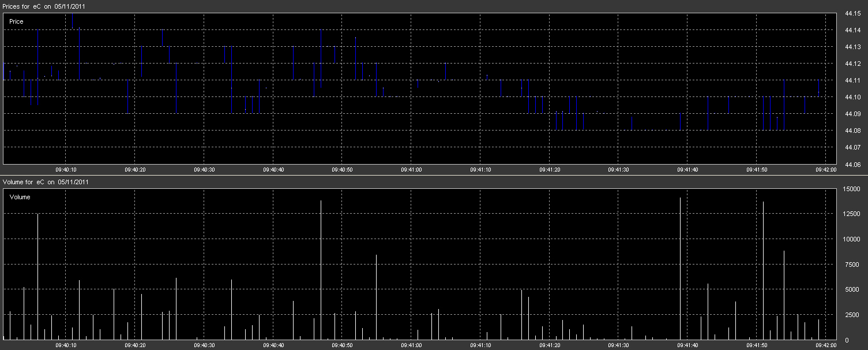Image resolution: width=868 pixels, height=350 pixels.
Task: Click the 2500 volume axis label
Action: [851, 315]
